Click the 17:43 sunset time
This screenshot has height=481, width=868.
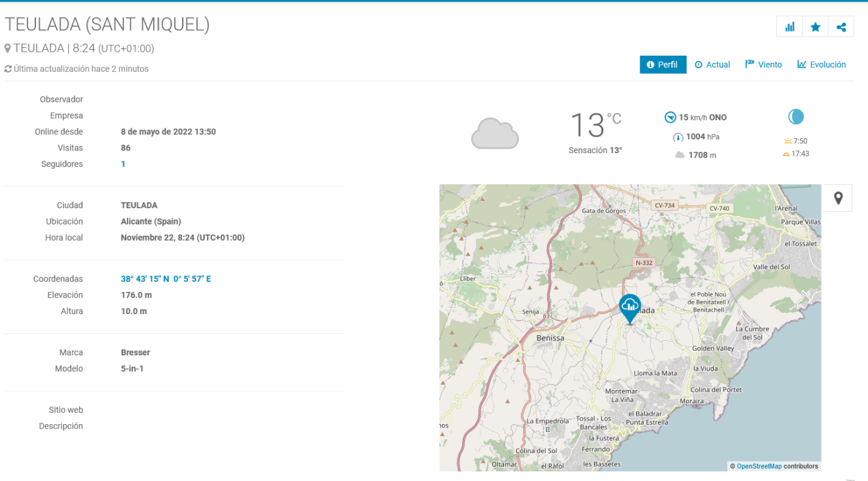[x=800, y=154]
